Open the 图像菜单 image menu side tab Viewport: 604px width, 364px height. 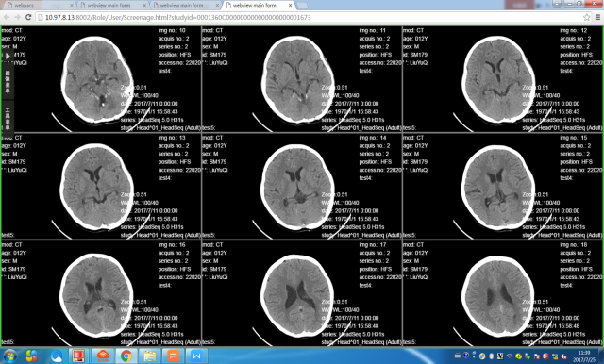click(8, 82)
